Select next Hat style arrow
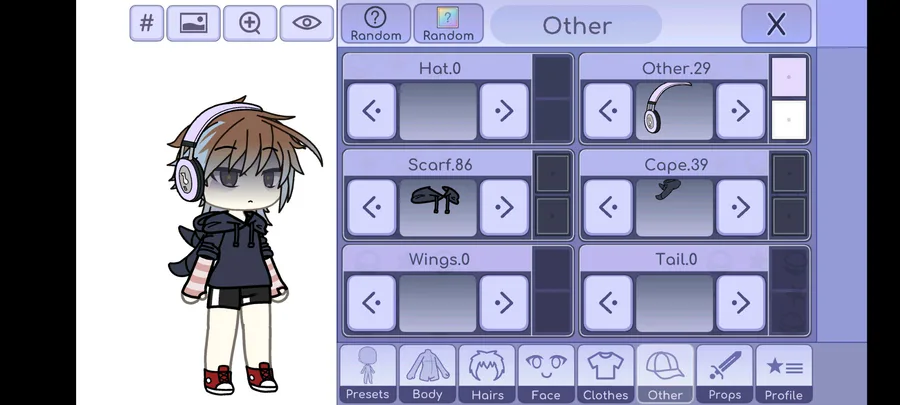The image size is (900, 405). point(504,111)
